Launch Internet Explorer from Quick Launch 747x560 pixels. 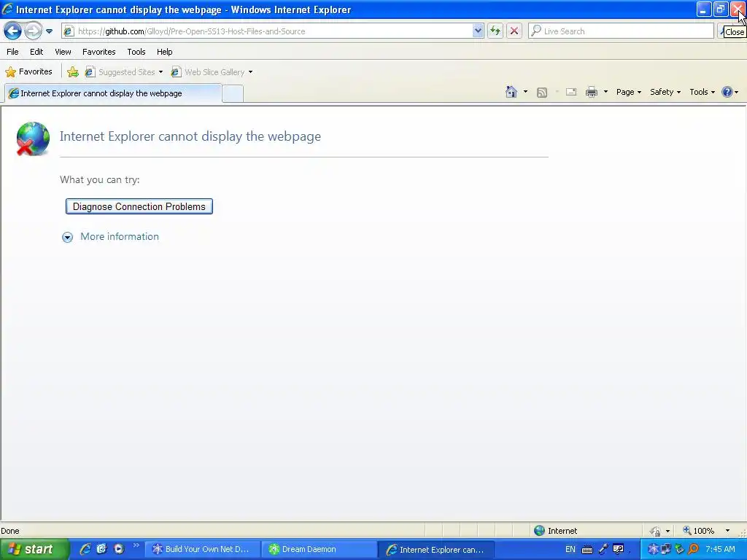85,549
